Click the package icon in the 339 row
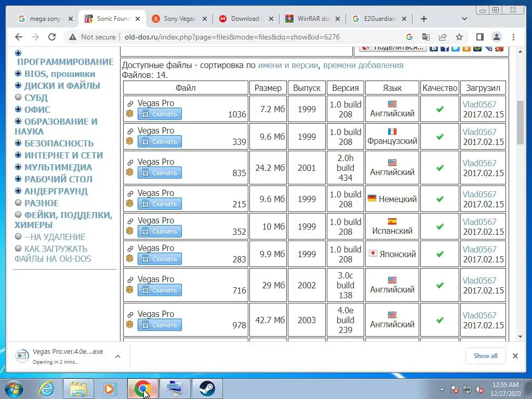The height and width of the screenshot is (399, 532). coord(129,141)
